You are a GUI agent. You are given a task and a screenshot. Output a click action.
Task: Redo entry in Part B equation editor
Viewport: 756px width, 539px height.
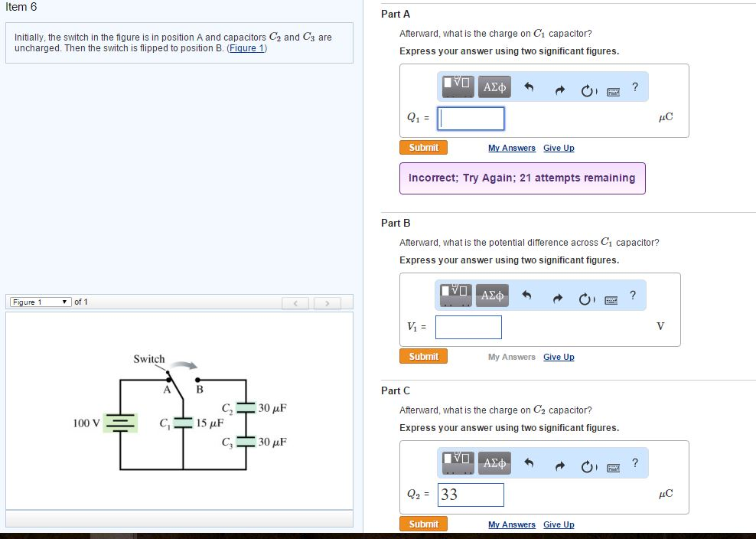[557, 296]
